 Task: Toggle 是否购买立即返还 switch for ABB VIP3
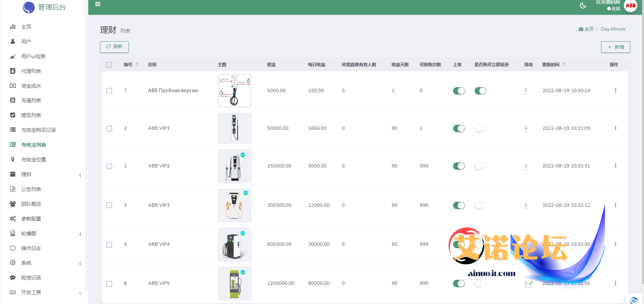tap(480, 205)
